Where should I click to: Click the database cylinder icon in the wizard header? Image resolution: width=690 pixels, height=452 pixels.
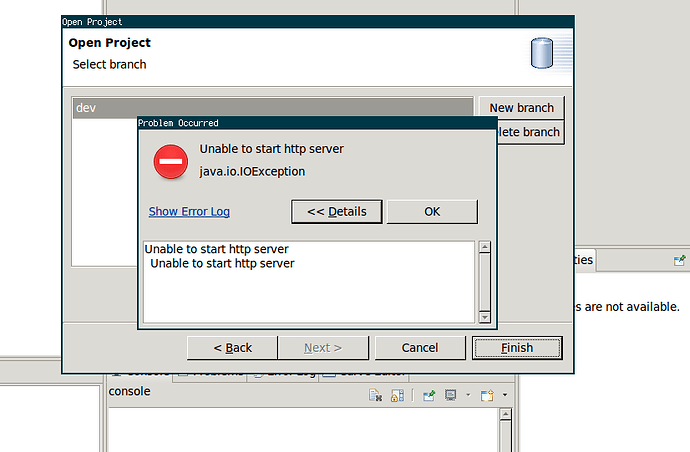pos(541,52)
